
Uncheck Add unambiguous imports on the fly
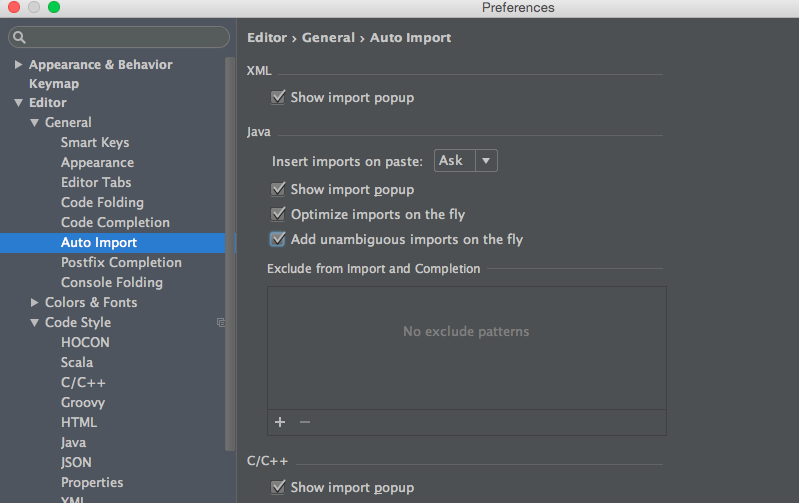pyautogui.click(x=278, y=239)
